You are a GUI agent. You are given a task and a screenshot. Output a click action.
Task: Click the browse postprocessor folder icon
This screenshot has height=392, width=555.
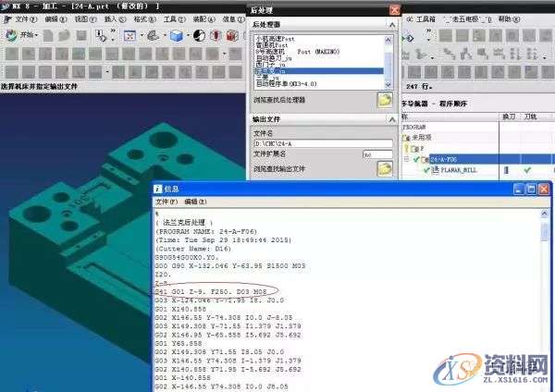[385, 100]
